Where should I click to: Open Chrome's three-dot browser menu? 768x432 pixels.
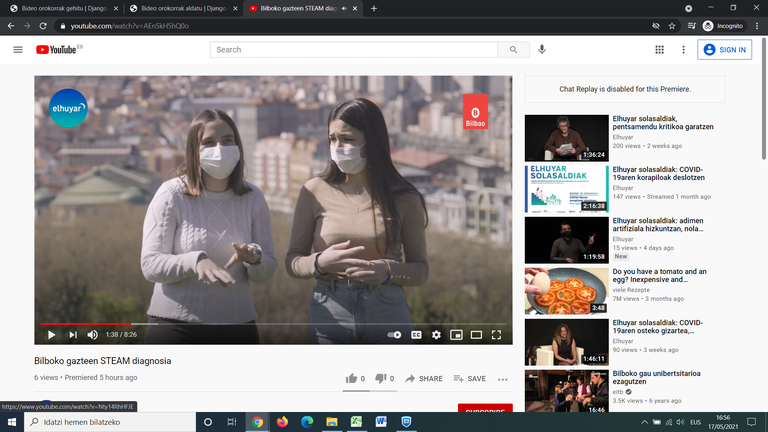point(757,26)
